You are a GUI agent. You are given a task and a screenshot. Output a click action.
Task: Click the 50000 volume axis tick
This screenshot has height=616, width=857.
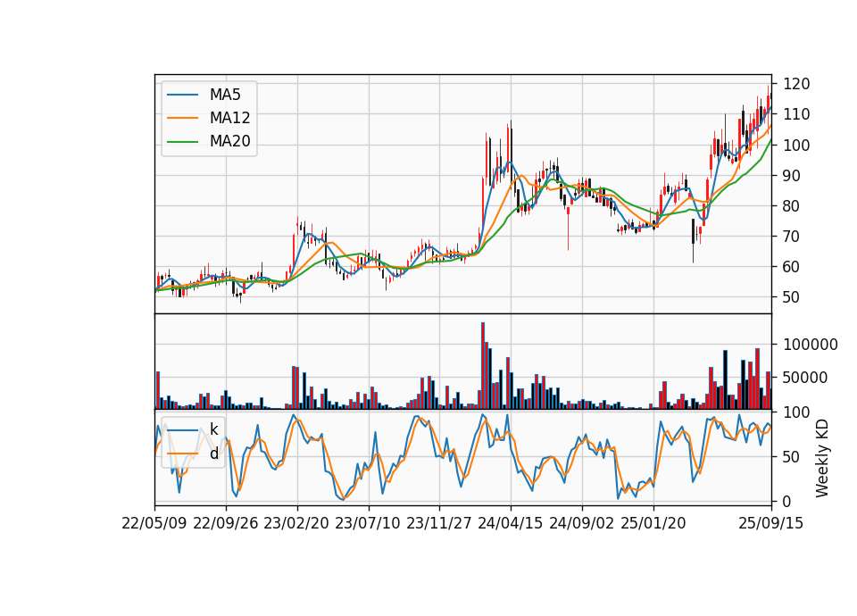(x=805, y=378)
